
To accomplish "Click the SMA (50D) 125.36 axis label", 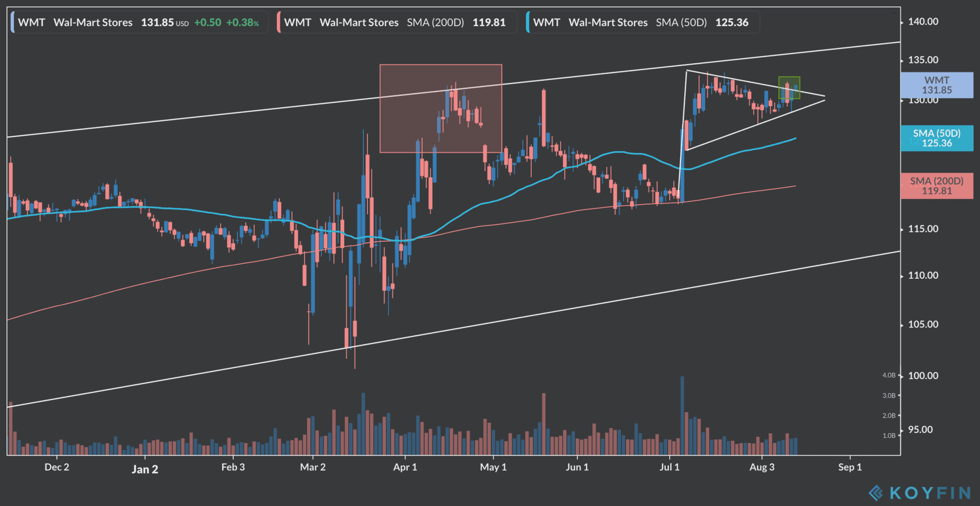I will 936,138.
